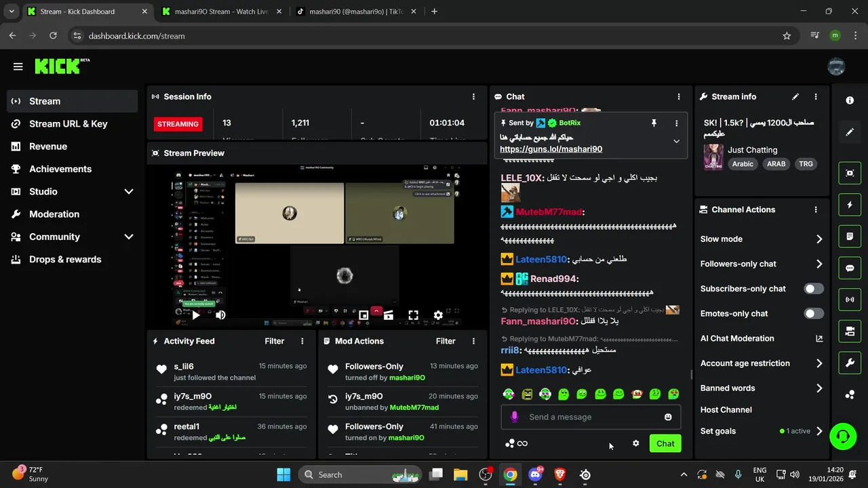Open Mod Actions three-dot options
Image resolution: width=868 pixels, height=488 pixels.
[473, 341]
